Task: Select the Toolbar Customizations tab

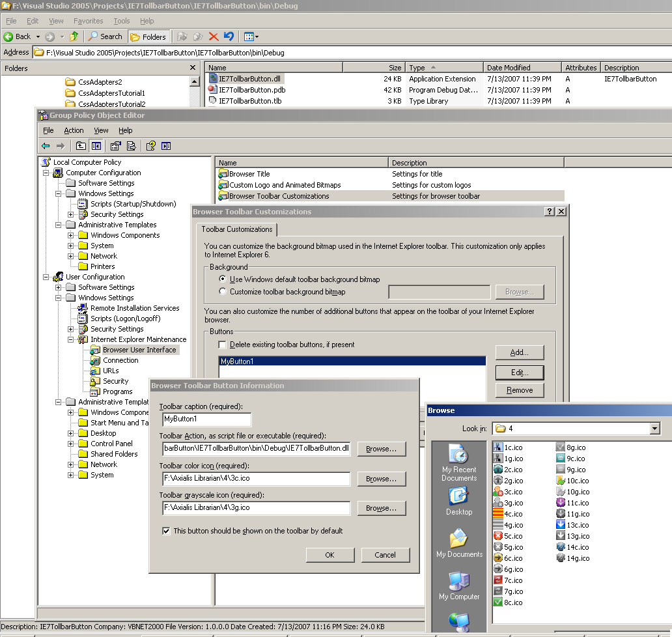Action: 237,229
